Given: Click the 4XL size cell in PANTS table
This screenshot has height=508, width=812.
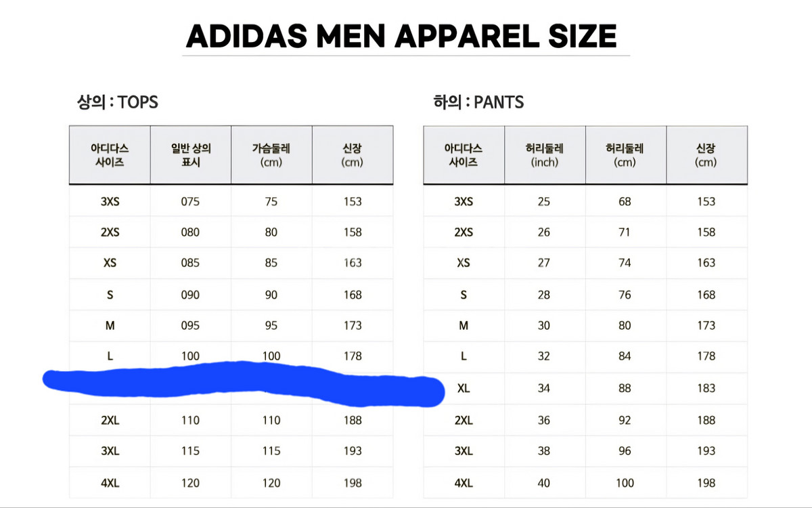Looking at the screenshot, I should pyautogui.click(x=464, y=483).
